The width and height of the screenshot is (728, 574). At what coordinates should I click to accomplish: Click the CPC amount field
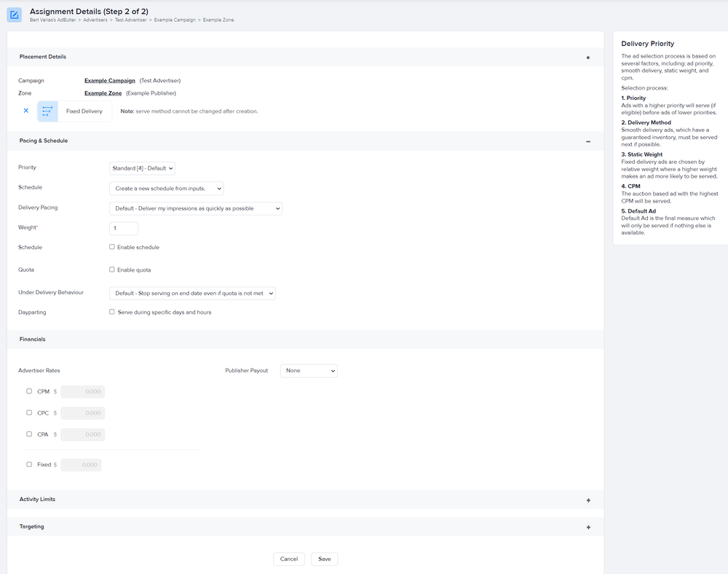[x=83, y=413]
